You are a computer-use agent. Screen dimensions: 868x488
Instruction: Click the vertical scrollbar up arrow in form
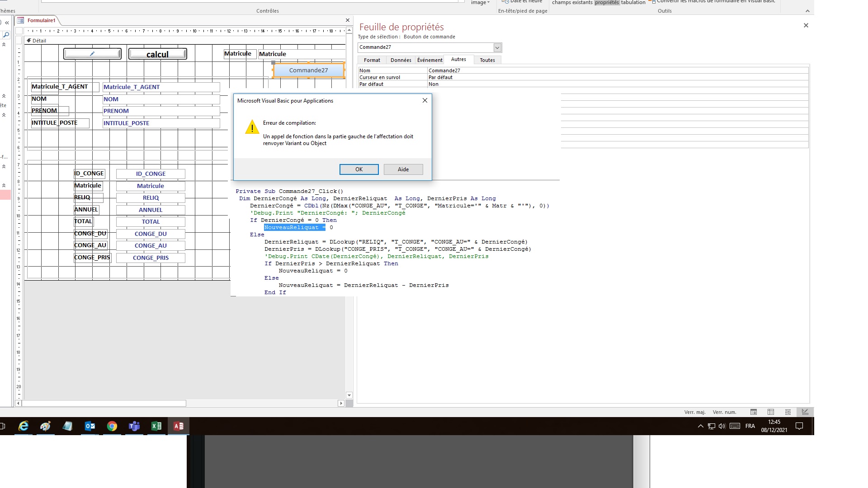tap(349, 30)
